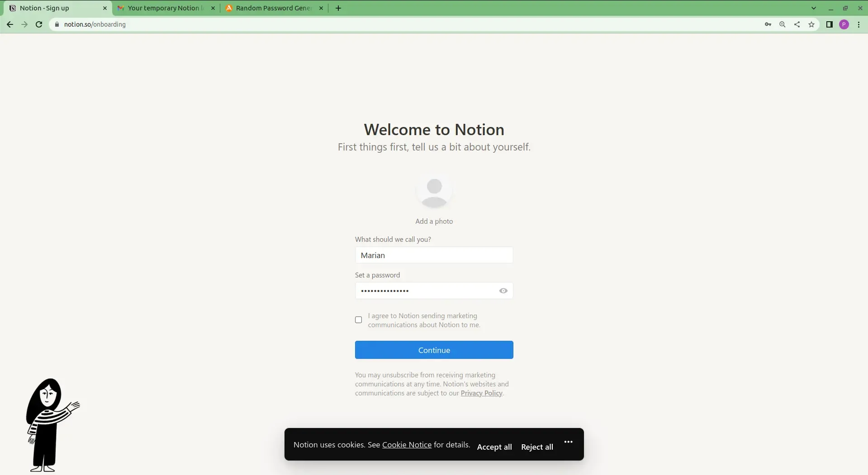Open Chrome three-dot menu

click(x=859, y=24)
